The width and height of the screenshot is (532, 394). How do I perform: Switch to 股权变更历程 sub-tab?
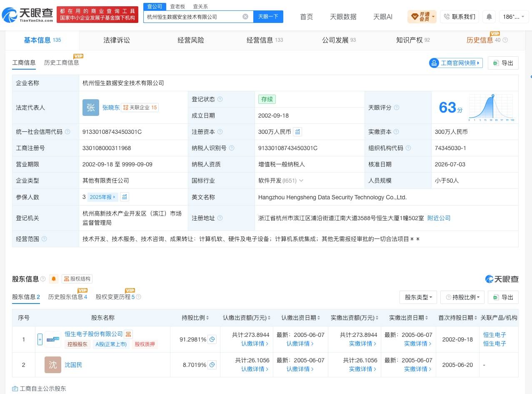pyautogui.click(x=115, y=297)
